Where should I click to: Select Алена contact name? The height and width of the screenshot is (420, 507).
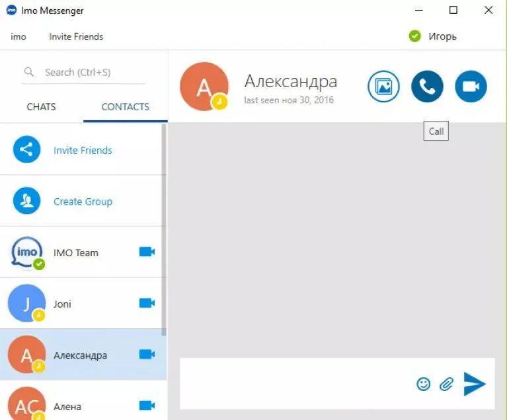click(67, 406)
